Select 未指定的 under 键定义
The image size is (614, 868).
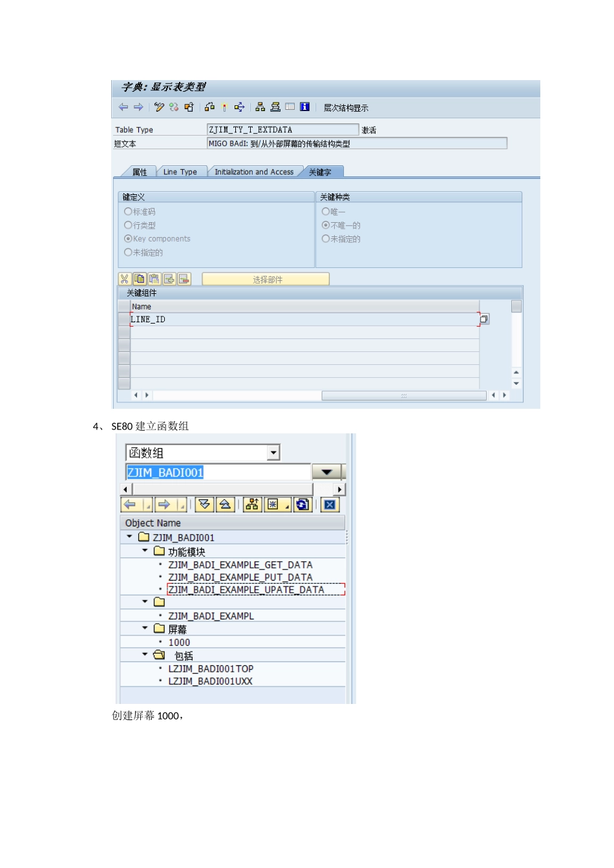pyautogui.click(x=128, y=252)
